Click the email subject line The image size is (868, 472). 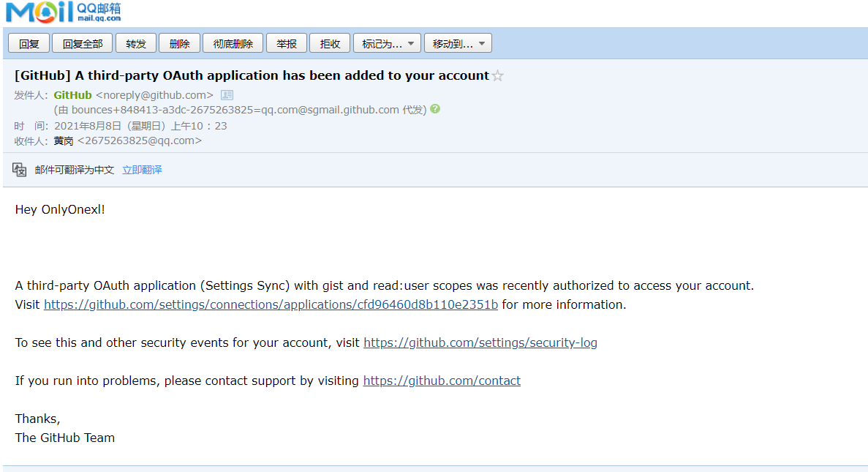pos(252,75)
